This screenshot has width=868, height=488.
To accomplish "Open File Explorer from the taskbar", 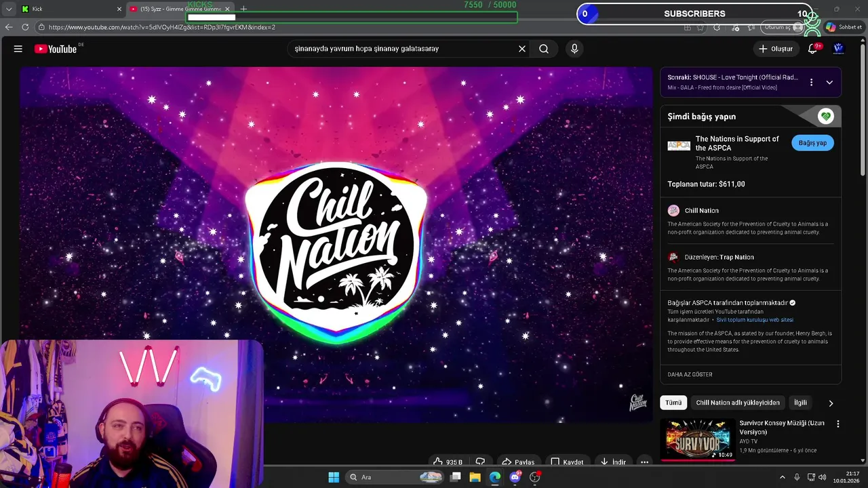I will coord(475,477).
